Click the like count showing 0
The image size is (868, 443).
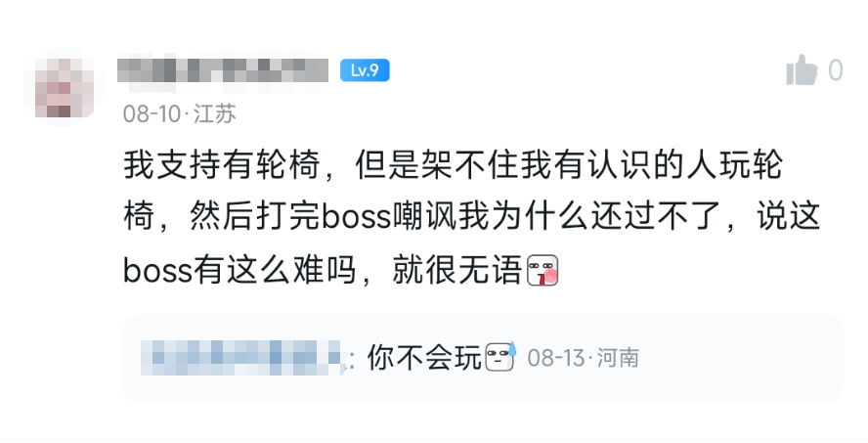click(x=836, y=70)
